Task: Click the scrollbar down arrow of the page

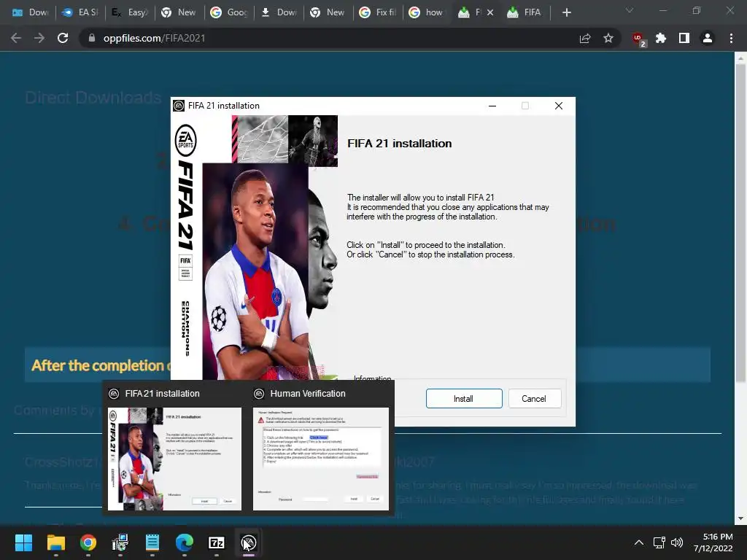Action: (740, 518)
